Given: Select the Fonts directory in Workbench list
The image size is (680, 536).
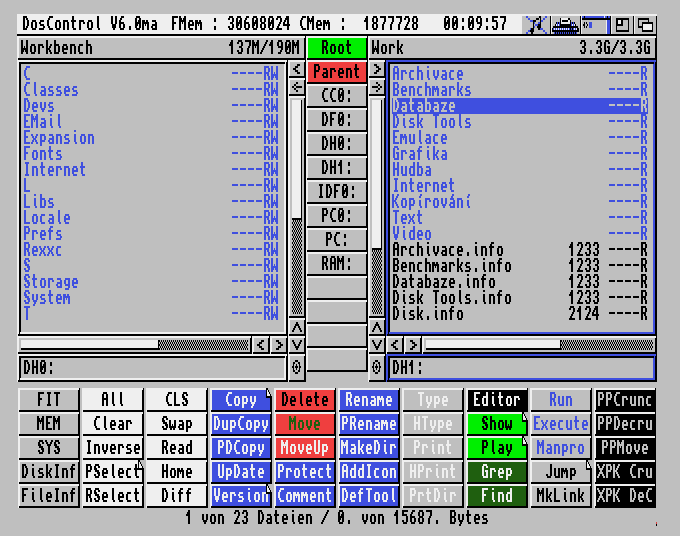Looking at the screenshot, I should coord(150,154).
